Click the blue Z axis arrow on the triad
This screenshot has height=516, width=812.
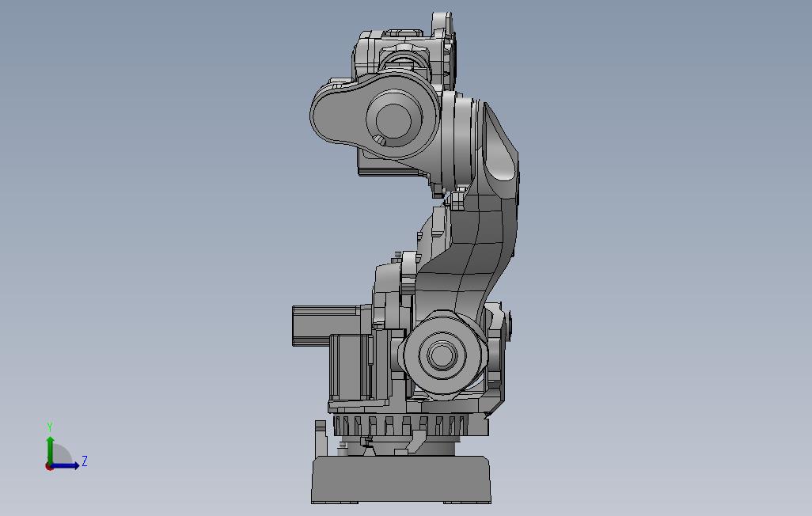pos(66,465)
